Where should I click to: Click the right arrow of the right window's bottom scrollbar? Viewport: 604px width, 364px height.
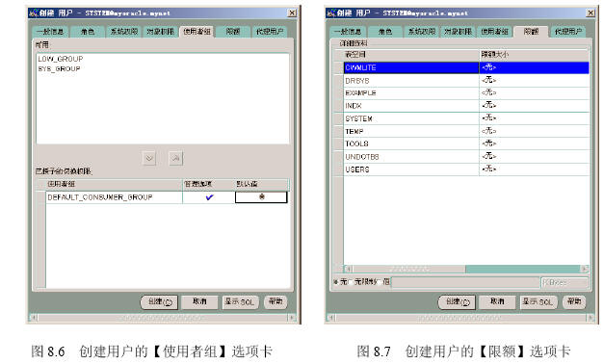coord(591,318)
